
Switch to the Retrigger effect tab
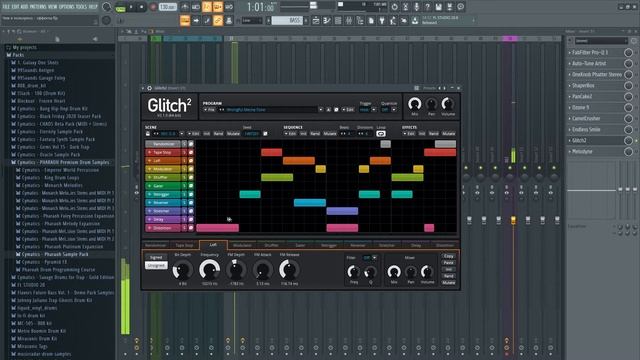click(x=329, y=245)
